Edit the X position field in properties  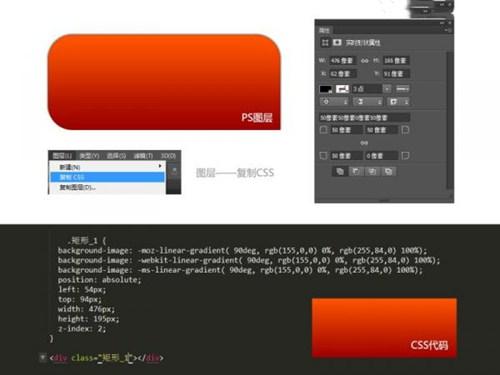coord(342,74)
